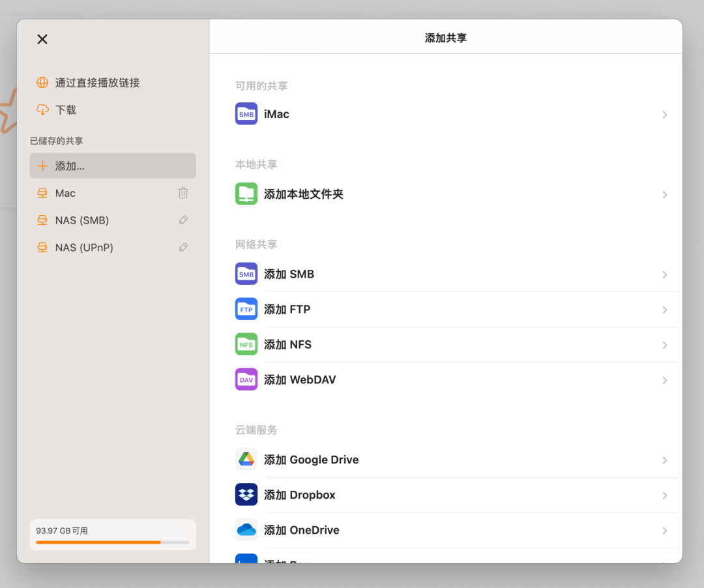The height and width of the screenshot is (588, 704).
Task: Select the SMB icon next to iMac
Action: pyautogui.click(x=246, y=113)
